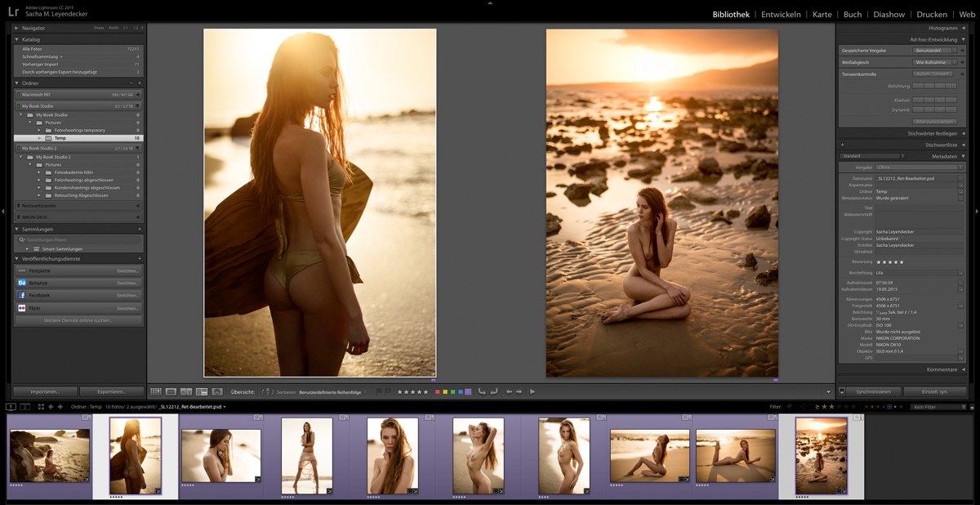
Task: Select the Temp folder
Action: pos(78,138)
